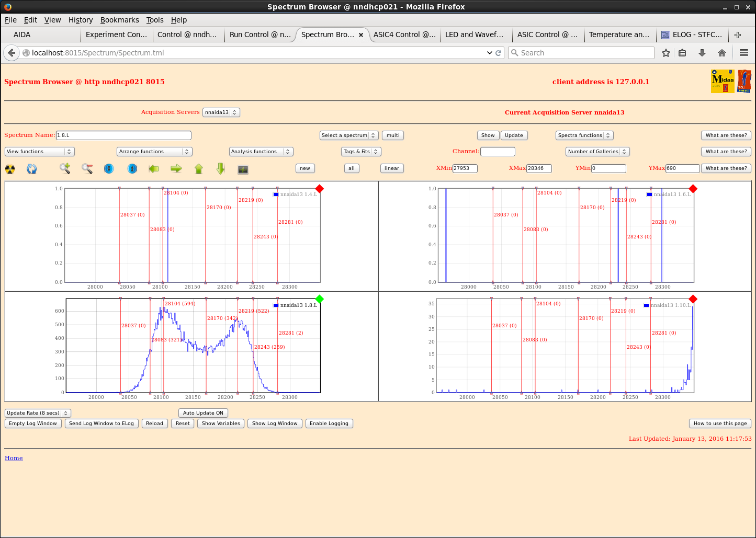Go to Firefox home page icon
The height and width of the screenshot is (538, 756).
tap(722, 53)
